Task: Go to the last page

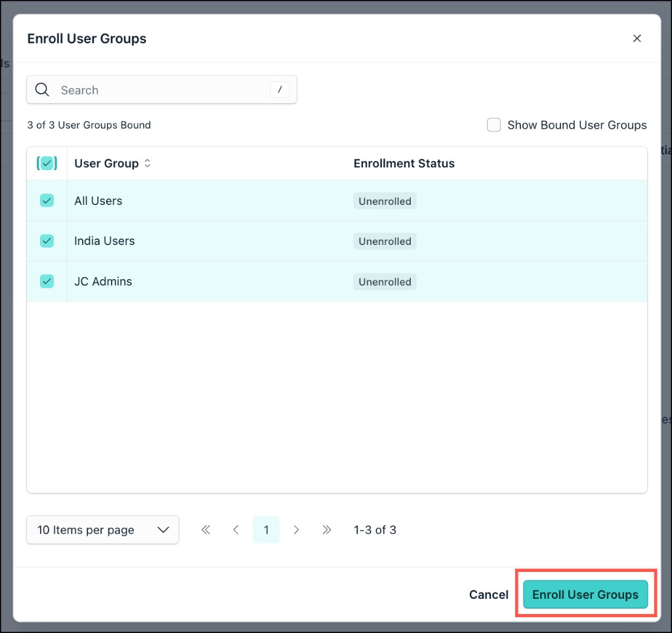Action: pos(327,530)
